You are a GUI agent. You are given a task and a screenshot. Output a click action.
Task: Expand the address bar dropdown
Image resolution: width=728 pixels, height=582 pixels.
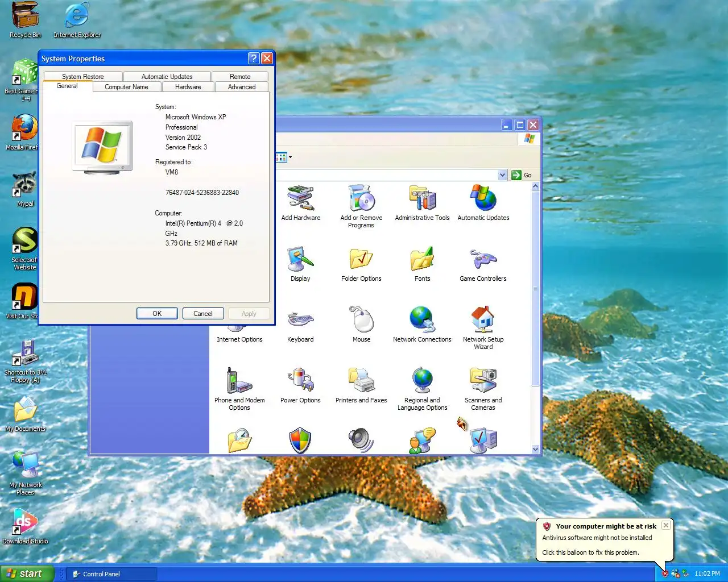(x=502, y=175)
